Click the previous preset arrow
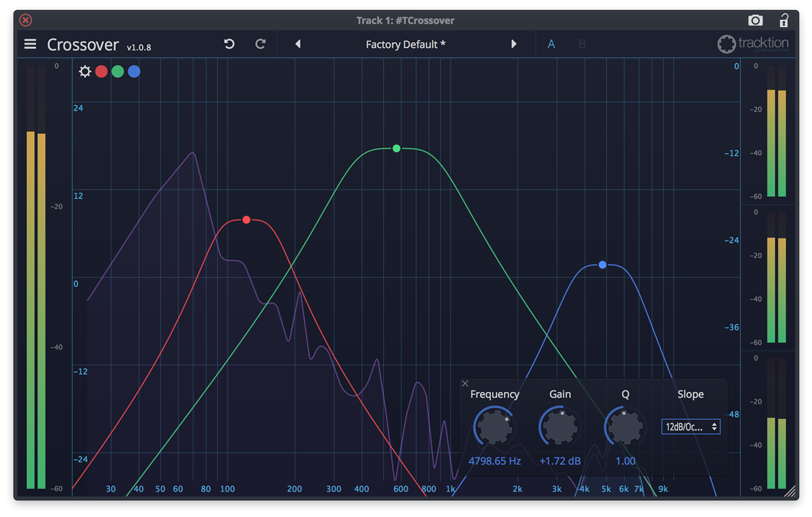The image size is (812, 517). [x=298, y=43]
